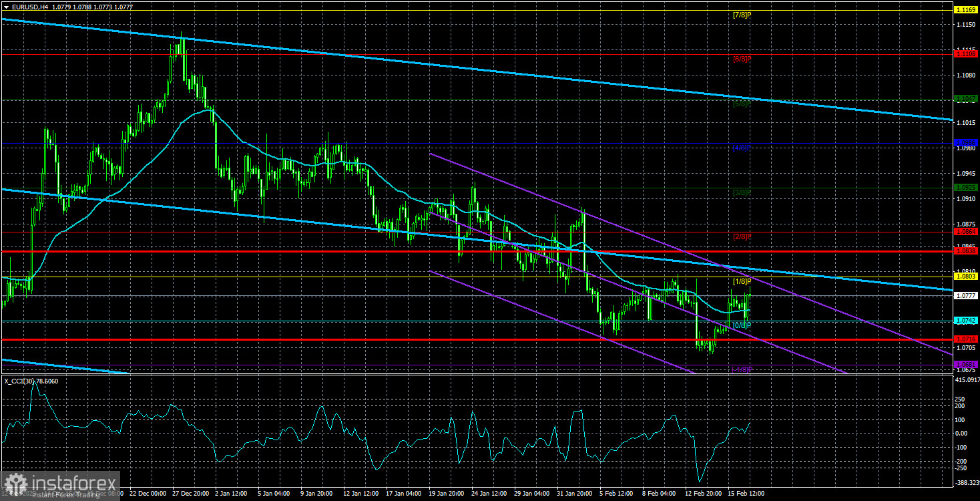The height and width of the screenshot is (501, 980).
Task: Click the red 1.1108 price tag
Action: click(x=966, y=54)
